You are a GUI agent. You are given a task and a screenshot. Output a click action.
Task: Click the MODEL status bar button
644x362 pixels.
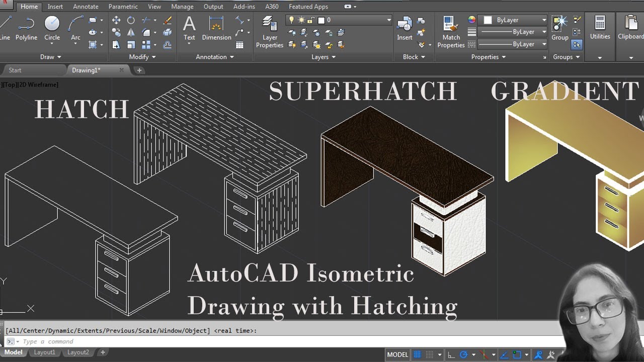click(397, 354)
